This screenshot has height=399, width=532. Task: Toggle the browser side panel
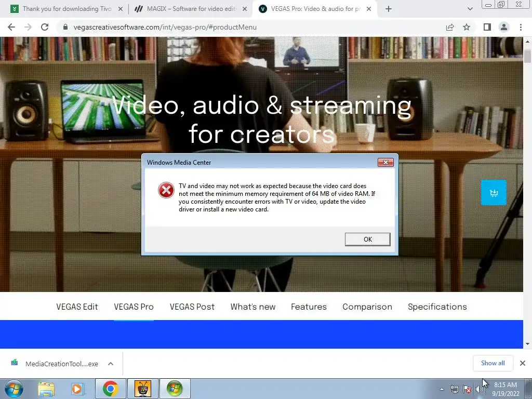tap(487, 27)
